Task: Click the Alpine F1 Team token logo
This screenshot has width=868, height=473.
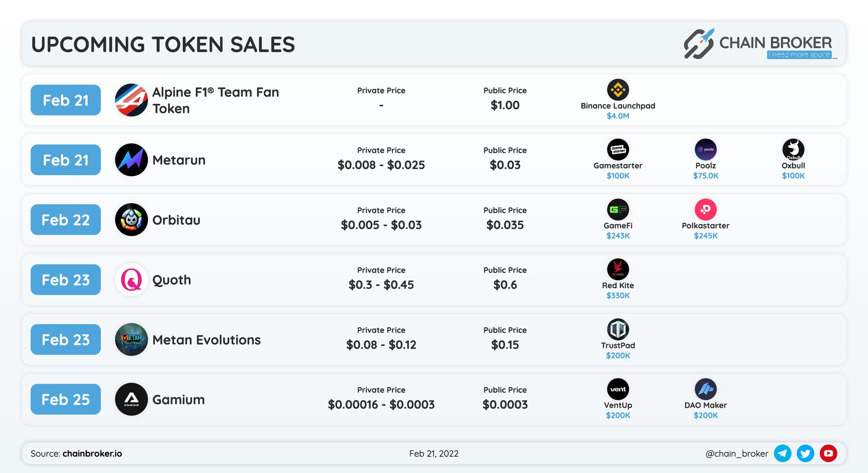Action: (131, 100)
